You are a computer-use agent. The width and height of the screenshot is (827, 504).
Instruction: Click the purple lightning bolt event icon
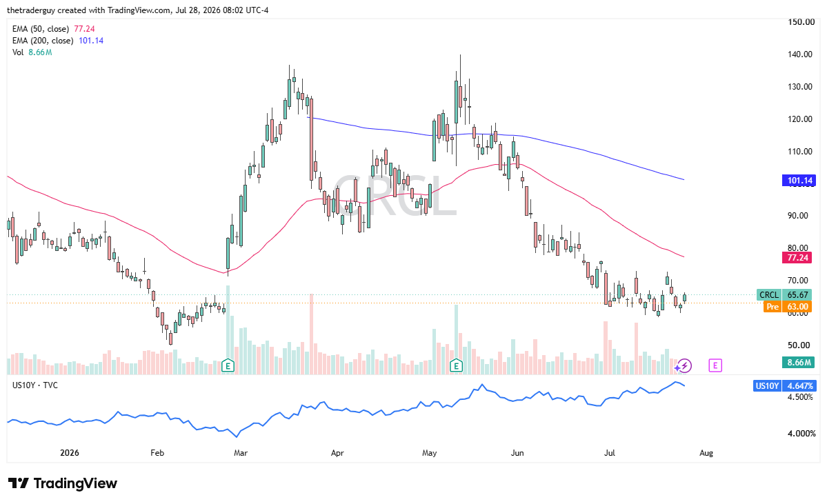(x=685, y=365)
